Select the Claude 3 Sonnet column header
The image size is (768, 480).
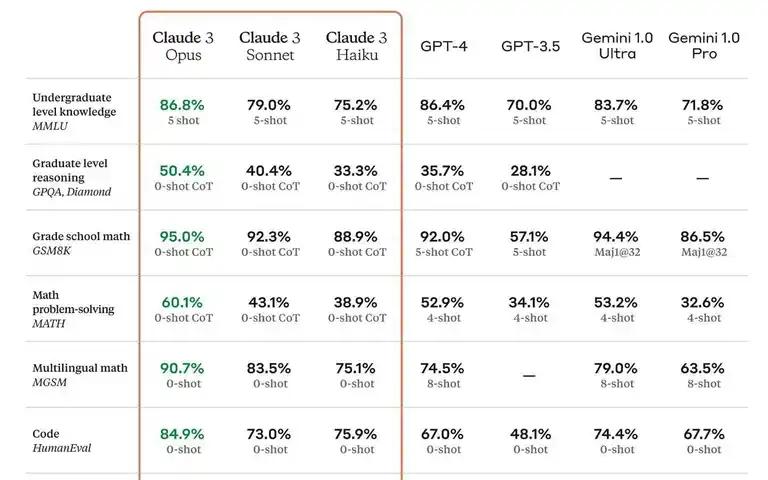(x=270, y=46)
